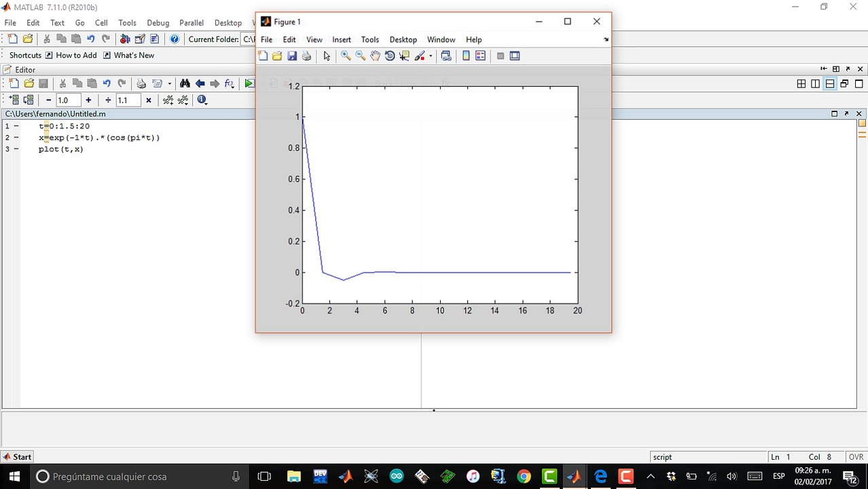
Task: Open MATLAB Help question mark
Action: (x=175, y=39)
